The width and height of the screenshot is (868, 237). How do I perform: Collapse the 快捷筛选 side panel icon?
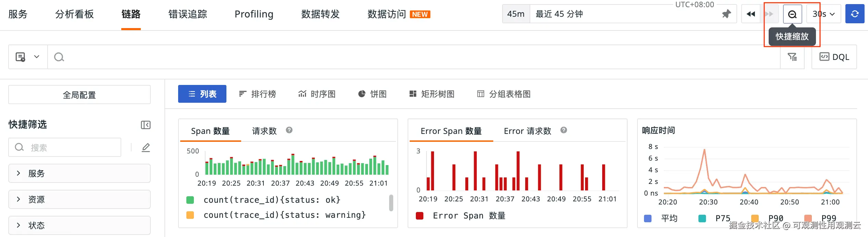(x=146, y=125)
